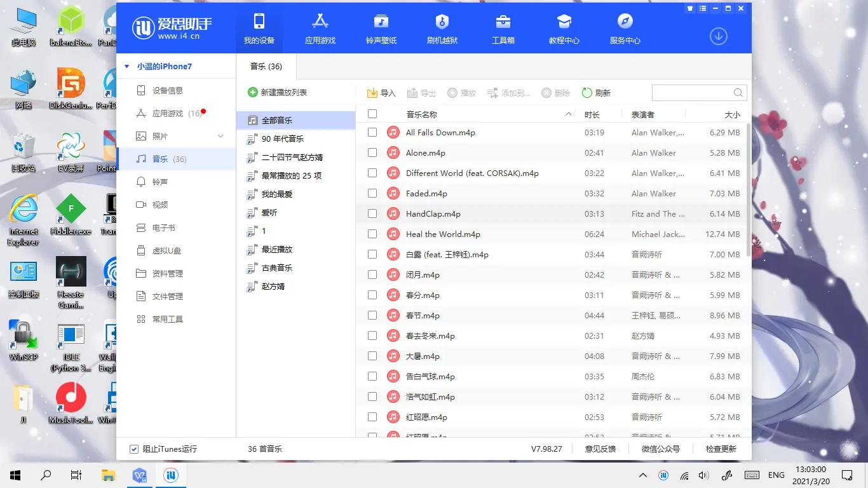Click inside the music search field
This screenshot has height=488, width=868.
[693, 92]
